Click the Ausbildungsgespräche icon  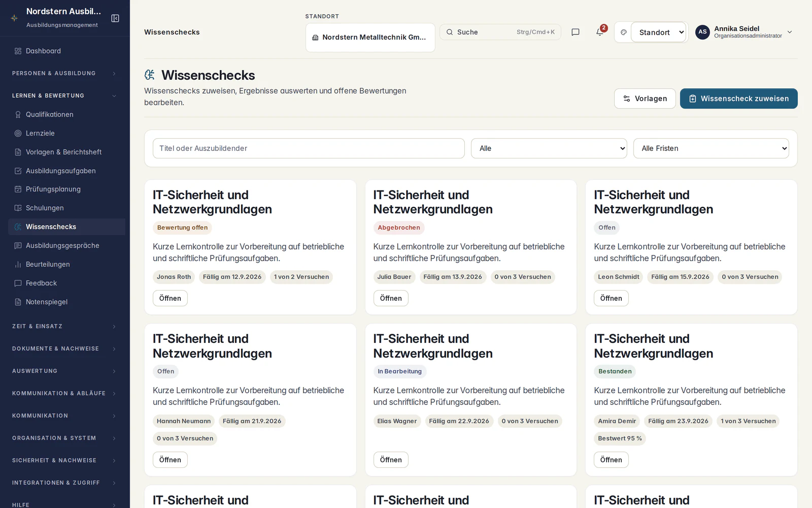pos(18,245)
